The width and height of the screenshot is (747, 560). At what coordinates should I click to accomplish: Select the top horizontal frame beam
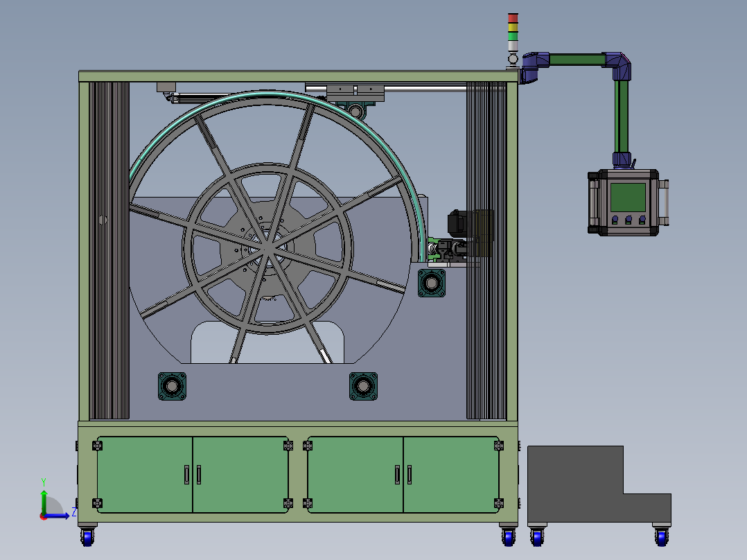pyautogui.click(x=298, y=76)
